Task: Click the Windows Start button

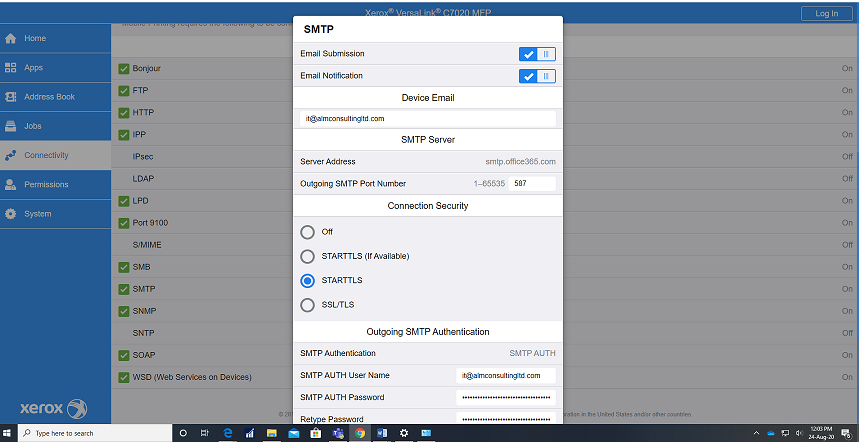Action: click(x=7, y=433)
